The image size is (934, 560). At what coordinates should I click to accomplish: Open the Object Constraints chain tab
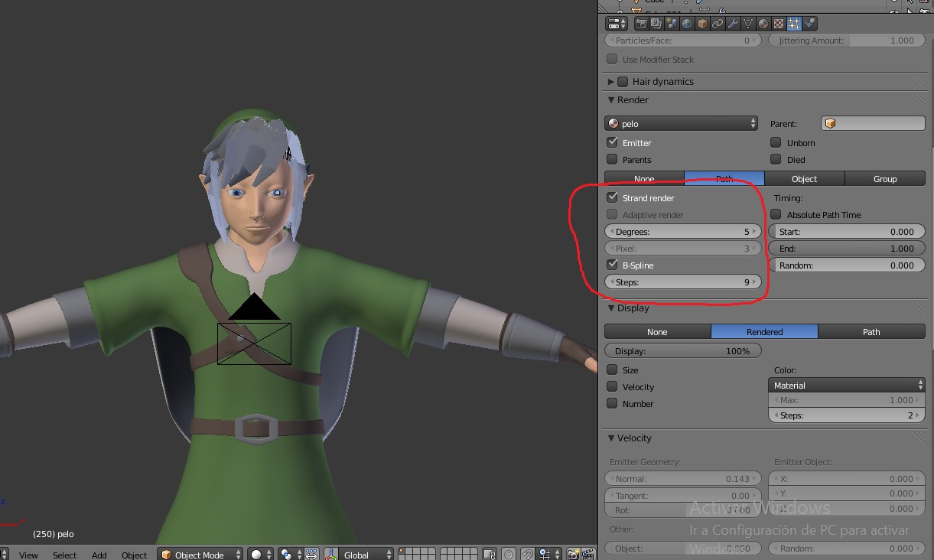tap(718, 24)
